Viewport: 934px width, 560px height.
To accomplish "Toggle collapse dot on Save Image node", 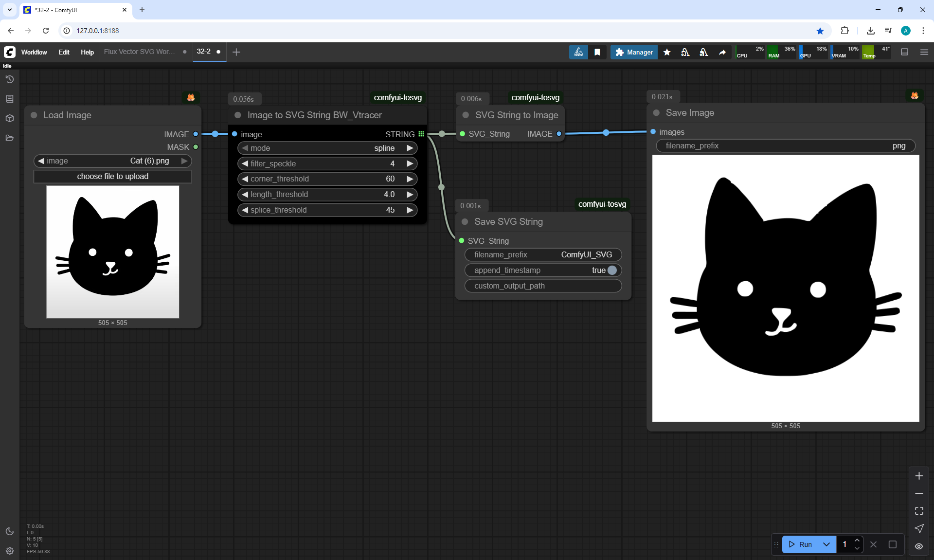I will 656,113.
